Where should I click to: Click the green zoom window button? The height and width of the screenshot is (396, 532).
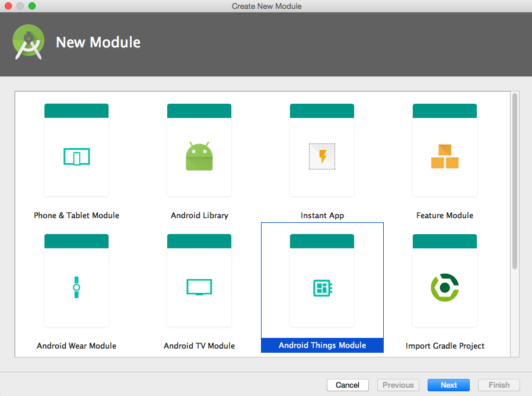click(32, 6)
